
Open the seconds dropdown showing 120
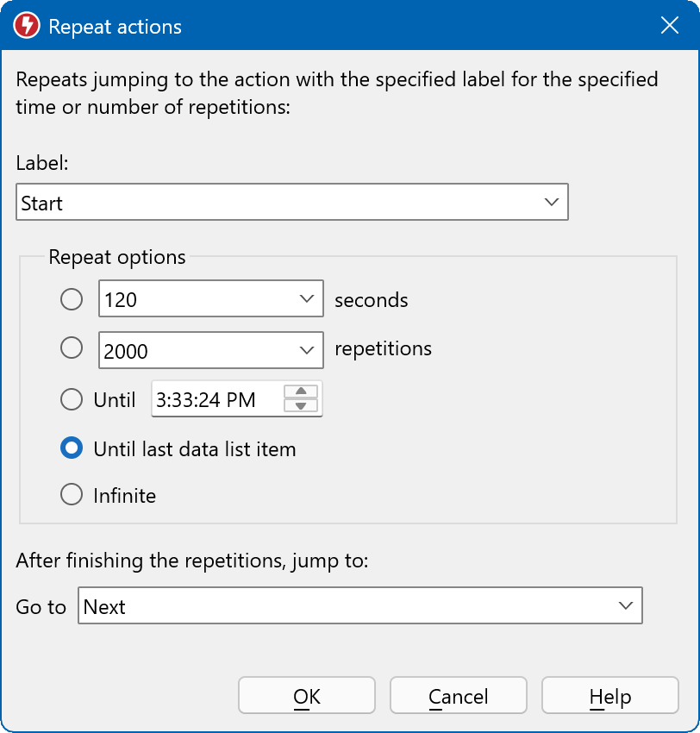tap(307, 299)
